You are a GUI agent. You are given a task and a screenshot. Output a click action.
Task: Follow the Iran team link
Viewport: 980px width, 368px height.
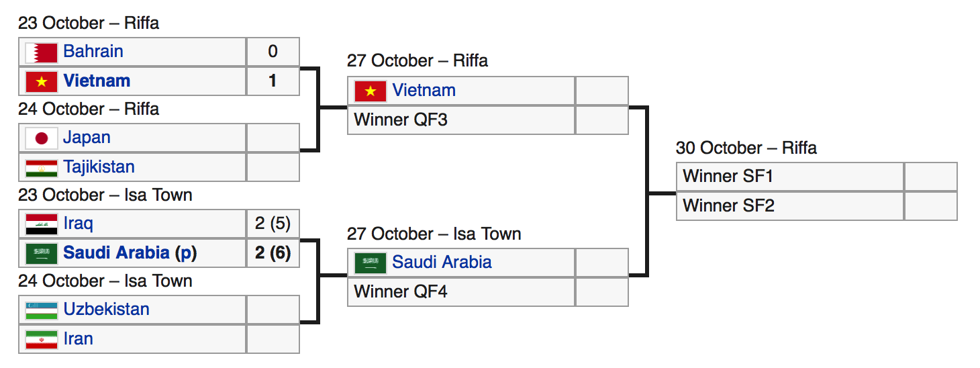[x=78, y=339]
